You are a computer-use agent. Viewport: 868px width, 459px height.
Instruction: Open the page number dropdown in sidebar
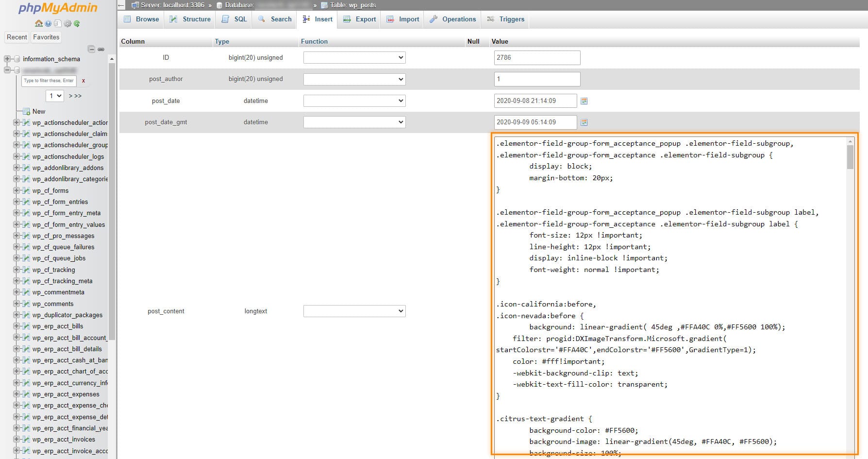pos(54,96)
